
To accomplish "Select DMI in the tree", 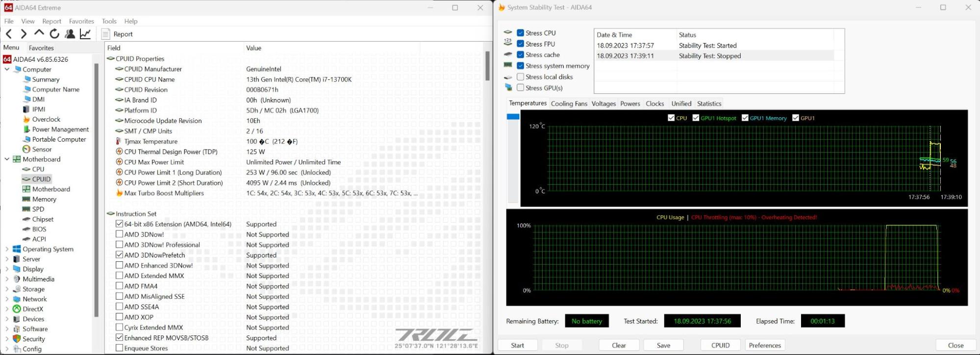I will point(38,99).
